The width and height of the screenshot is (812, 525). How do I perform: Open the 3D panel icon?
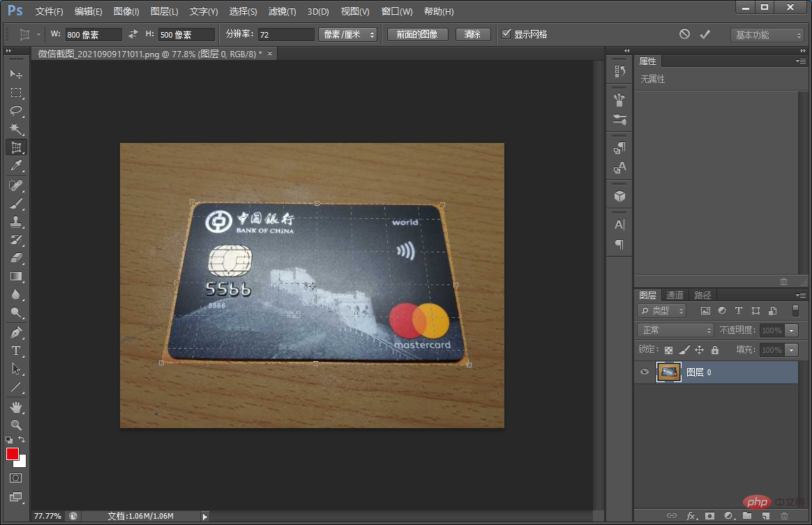tap(619, 197)
